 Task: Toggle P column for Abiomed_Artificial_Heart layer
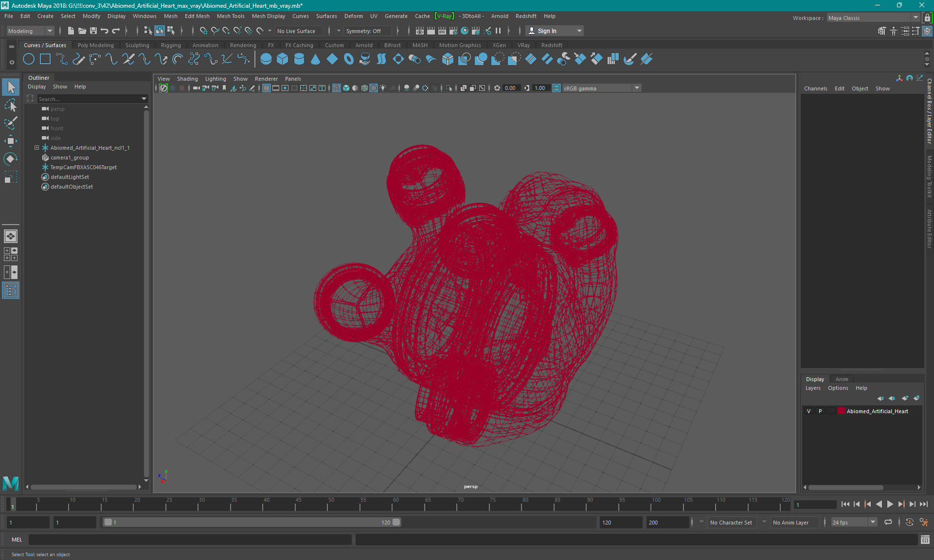point(819,411)
